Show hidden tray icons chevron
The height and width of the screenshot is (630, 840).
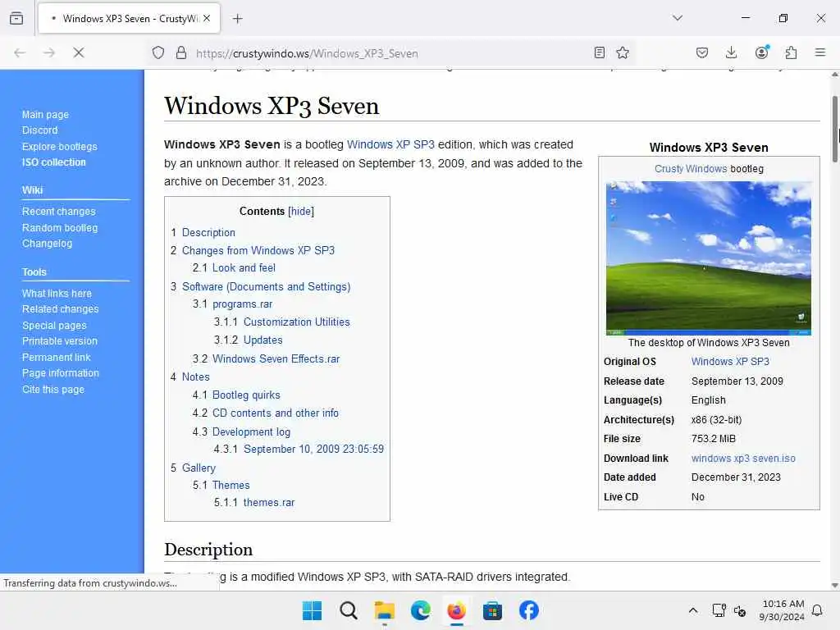coord(692,610)
